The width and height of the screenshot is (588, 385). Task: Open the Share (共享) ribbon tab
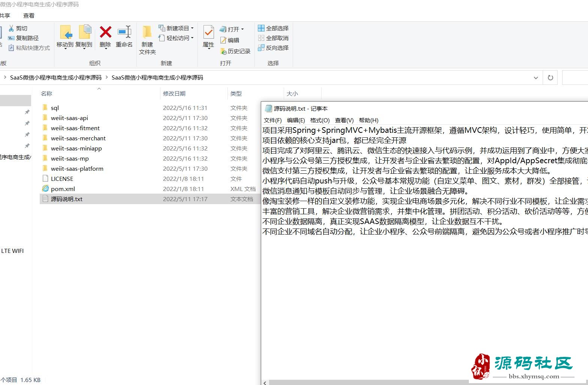coord(5,15)
